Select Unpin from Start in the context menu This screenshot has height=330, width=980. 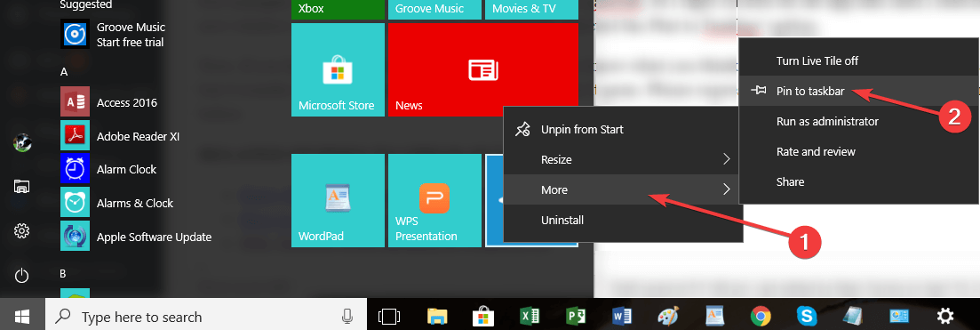[x=623, y=130]
